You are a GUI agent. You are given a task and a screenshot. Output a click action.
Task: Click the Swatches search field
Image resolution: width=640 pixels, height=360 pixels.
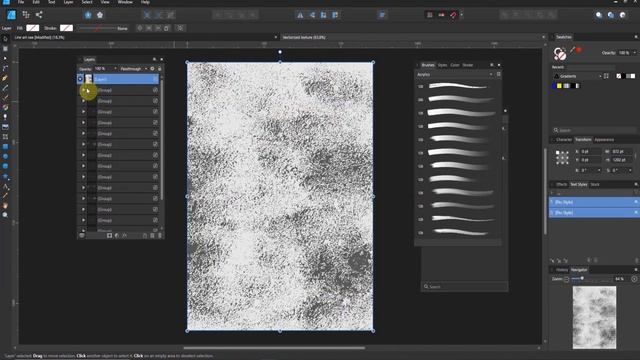[594, 130]
